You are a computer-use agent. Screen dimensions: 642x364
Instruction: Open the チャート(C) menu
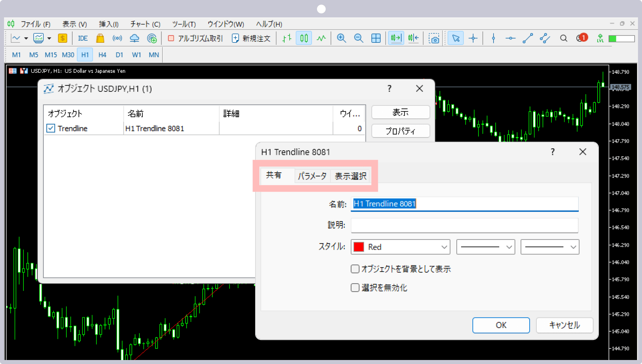click(145, 24)
